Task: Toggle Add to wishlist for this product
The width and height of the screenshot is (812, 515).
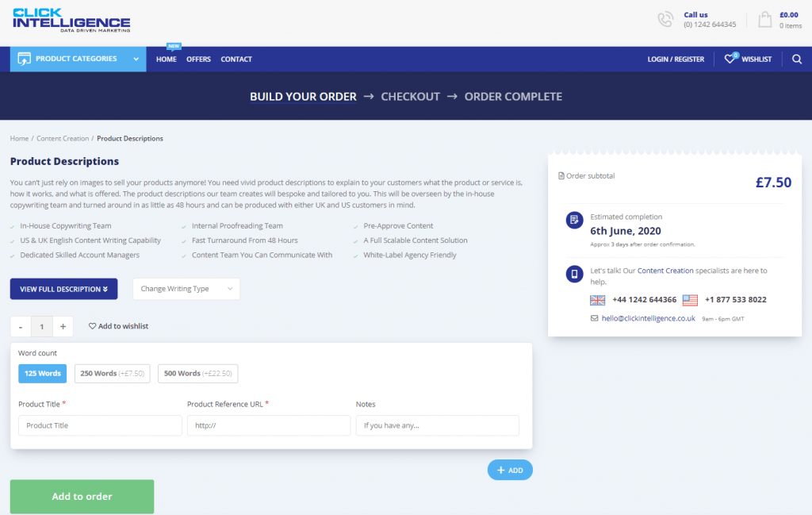Action: (117, 325)
